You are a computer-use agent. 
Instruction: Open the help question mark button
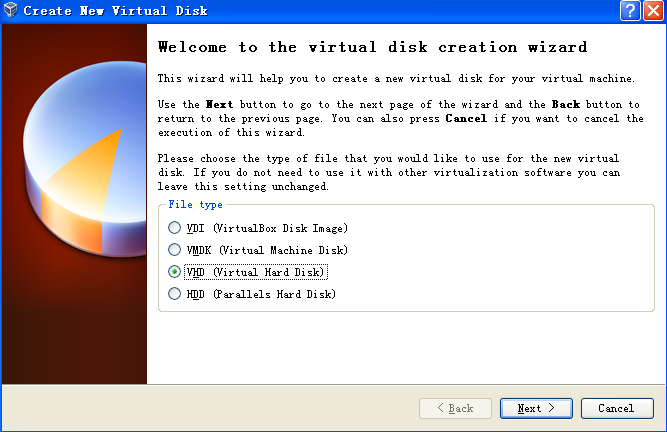pos(630,10)
